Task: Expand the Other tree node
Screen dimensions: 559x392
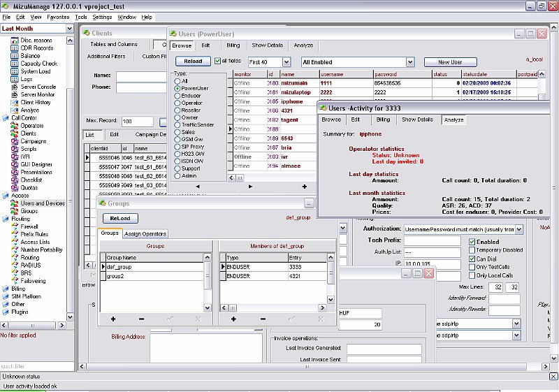Action: click(5, 305)
